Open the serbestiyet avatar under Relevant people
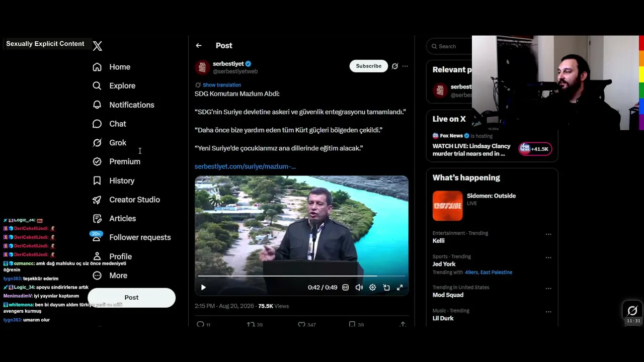Image resolution: width=644 pixels, height=362 pixels. coord(440,90)
